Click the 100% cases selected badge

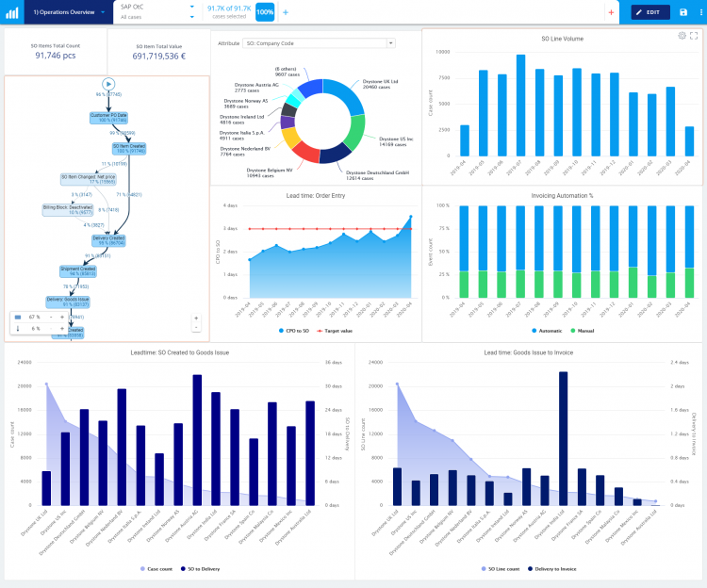click(x=265, y=12)
